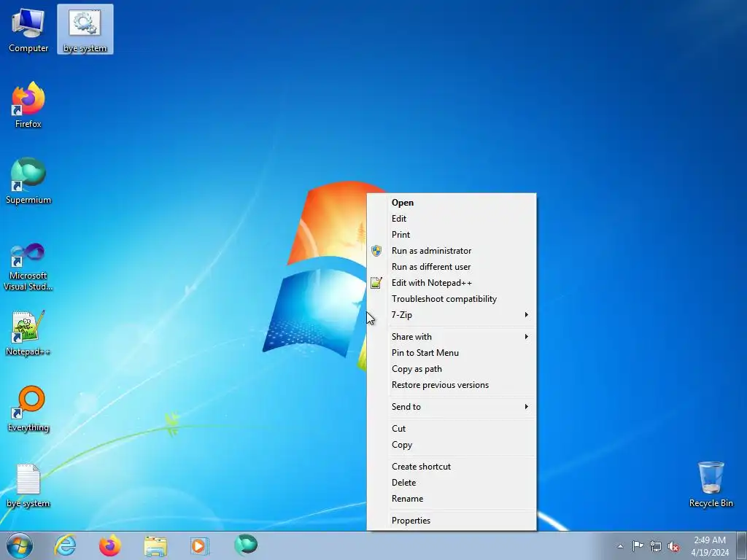Open Windows Media Player from taskbar
747x560 pixels.
click(x=200, y=545)
